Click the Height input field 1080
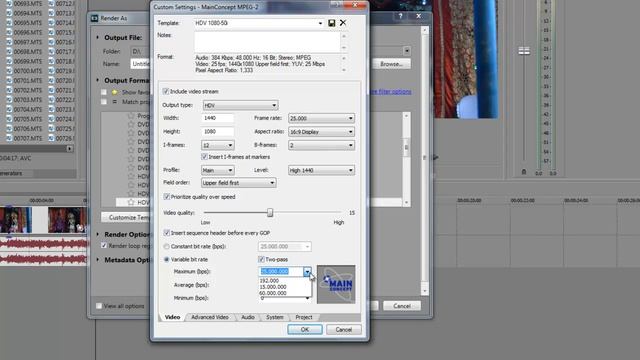 pyautogui.click(x=218, y=131)
